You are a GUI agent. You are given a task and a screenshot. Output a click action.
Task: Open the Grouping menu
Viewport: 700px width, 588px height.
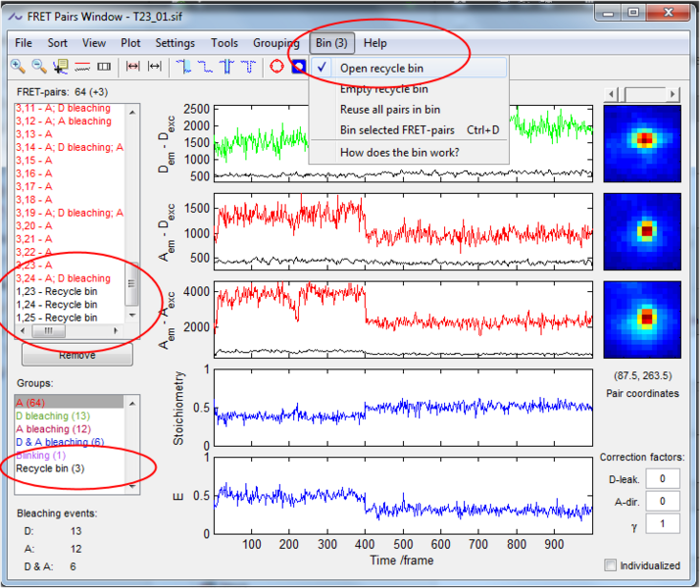tap(275, 43)
